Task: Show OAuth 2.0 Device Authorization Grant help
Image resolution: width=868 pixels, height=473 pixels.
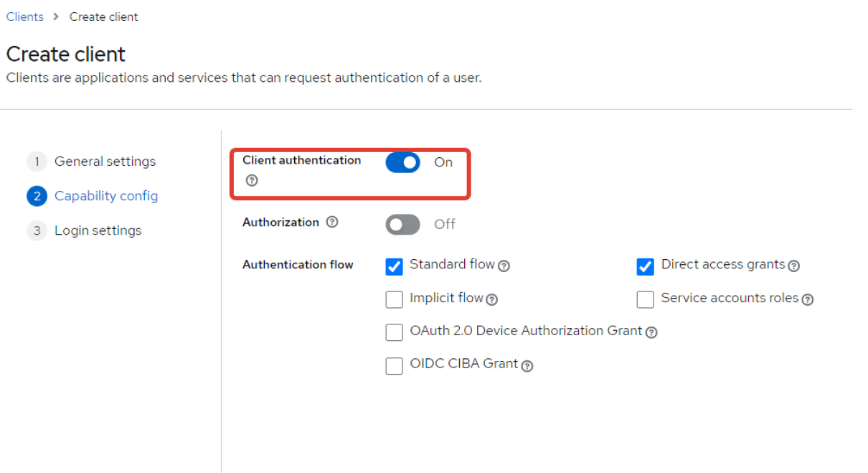Action: (x=651, y=332)
